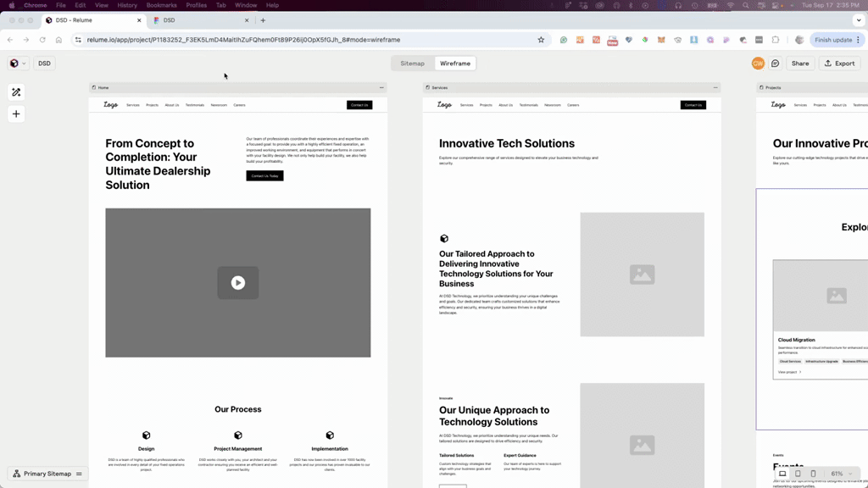Image resolution: width=868 pixels, height=488 pixels.
Task: Switch to tablet viewport preview
Action: pyautogui.click(x=798, y=474)
